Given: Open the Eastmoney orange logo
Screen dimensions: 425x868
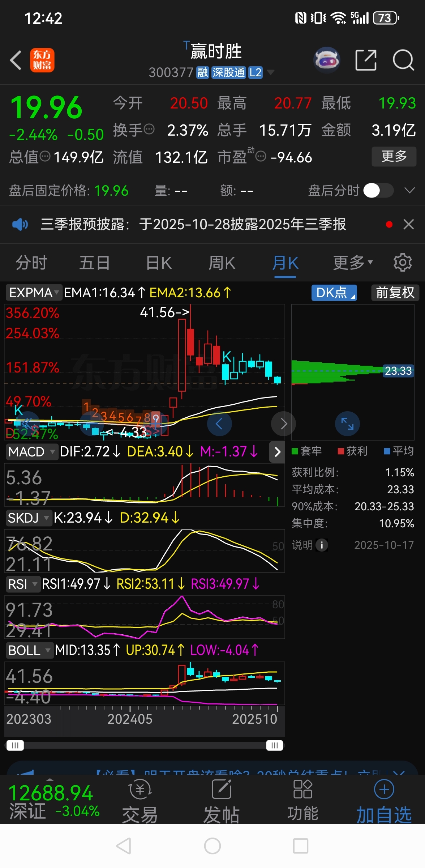Looking at the screenshot, I should [42, 60].
